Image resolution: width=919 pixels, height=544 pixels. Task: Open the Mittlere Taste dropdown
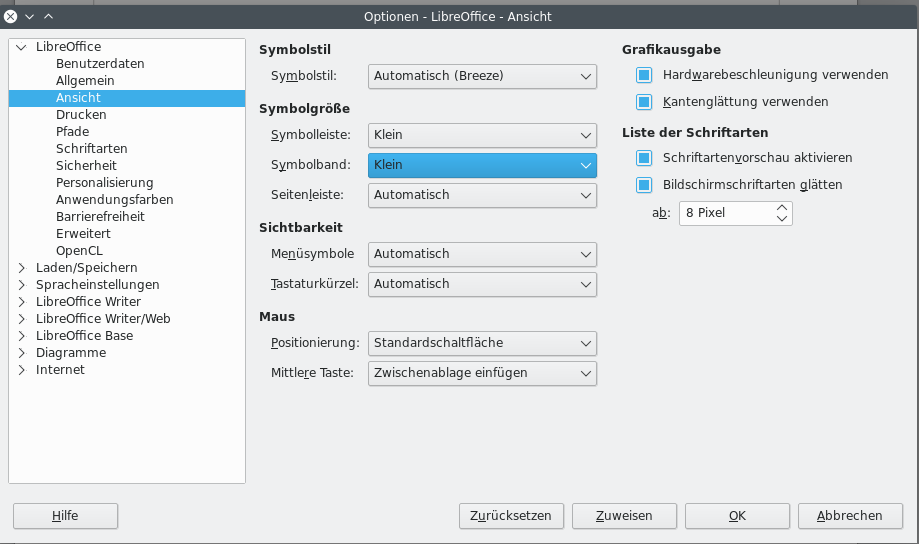pyautogui.click(x=482, y=373)
